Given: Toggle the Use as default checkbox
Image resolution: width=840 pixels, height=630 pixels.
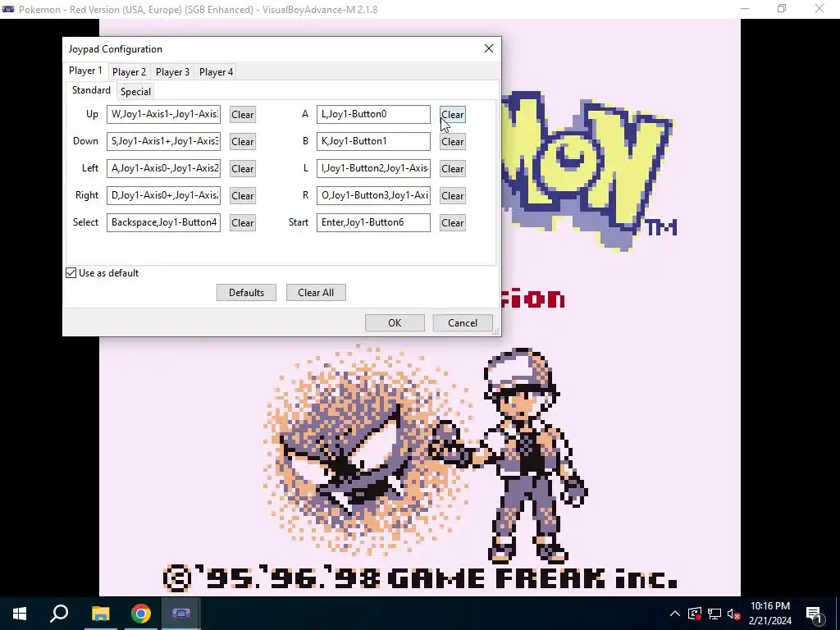Looking at the screenshot, I should click(71, 273).
